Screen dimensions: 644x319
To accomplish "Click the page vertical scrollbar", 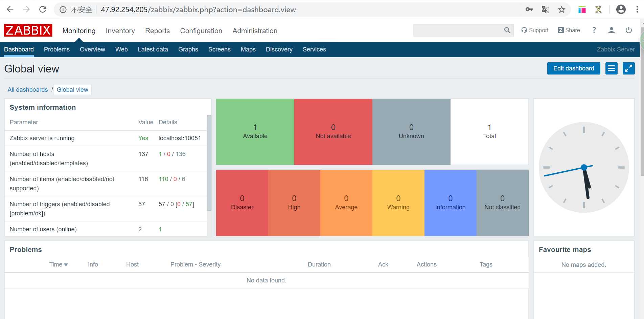I will tap(642, 102).
